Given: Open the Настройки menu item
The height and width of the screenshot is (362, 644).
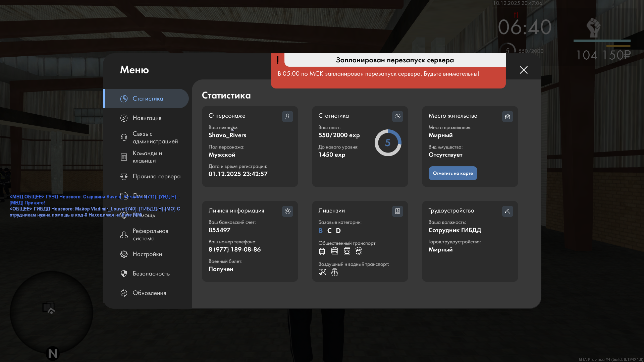Looking at the screenshot, I should tap(147, 254).
